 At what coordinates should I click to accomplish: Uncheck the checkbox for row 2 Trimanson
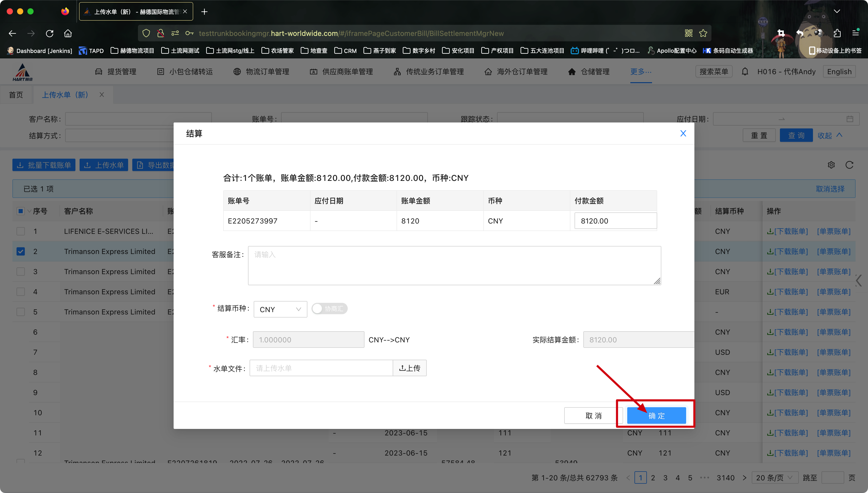[x=21, y=252]
